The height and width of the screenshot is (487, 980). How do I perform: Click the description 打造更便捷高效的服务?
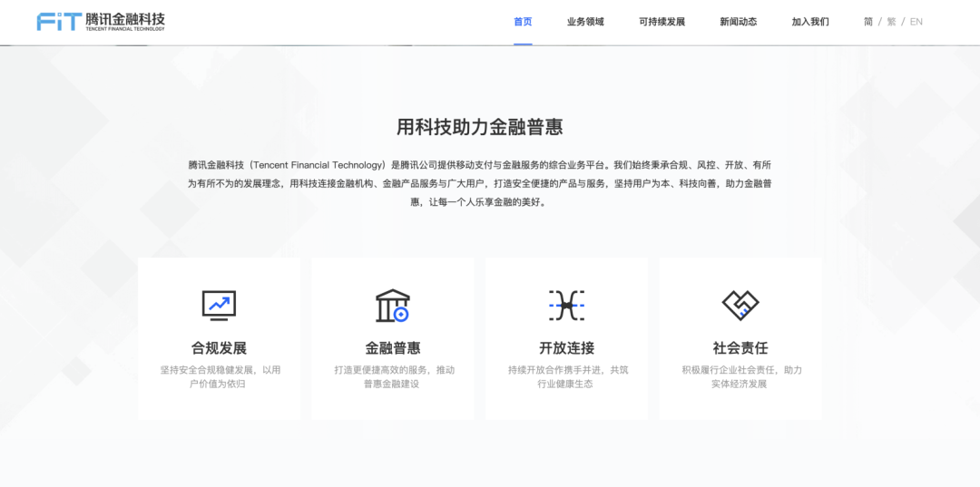(x=394, y=376)
